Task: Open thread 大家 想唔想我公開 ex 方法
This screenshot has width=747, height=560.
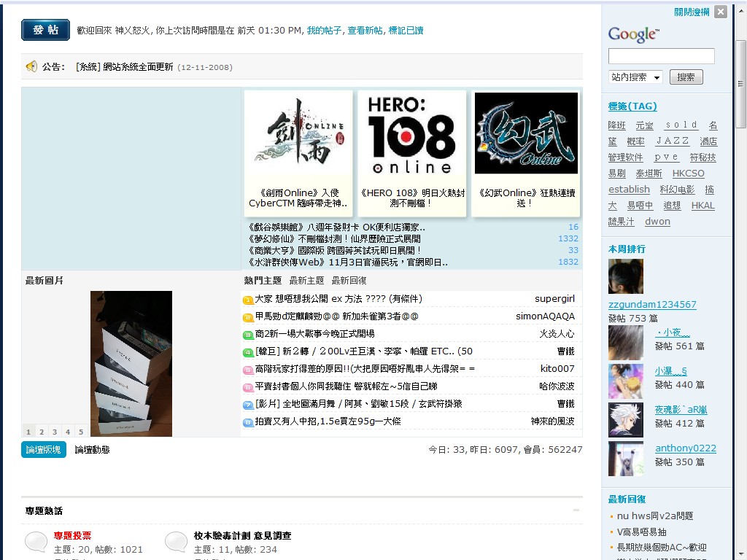Action: coord(338,298)
